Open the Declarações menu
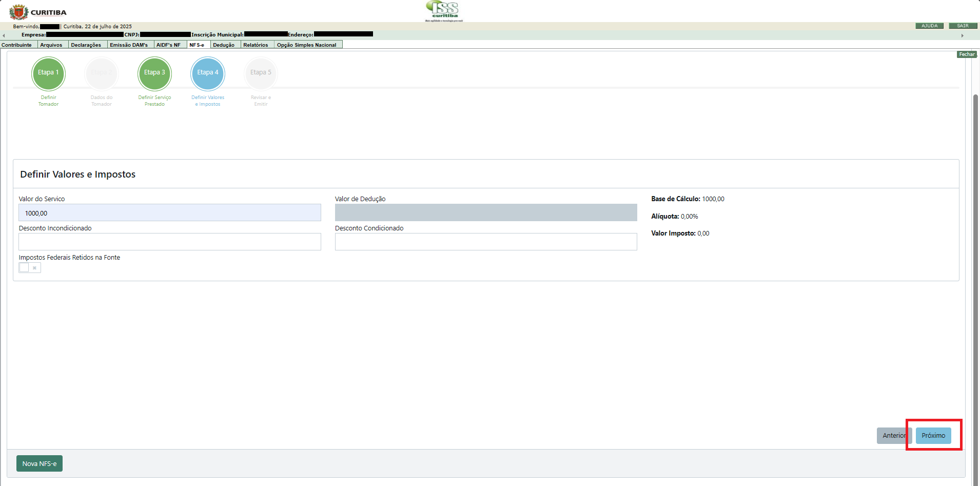The width and height of the screenshot is (980, 486). point(86,45)
